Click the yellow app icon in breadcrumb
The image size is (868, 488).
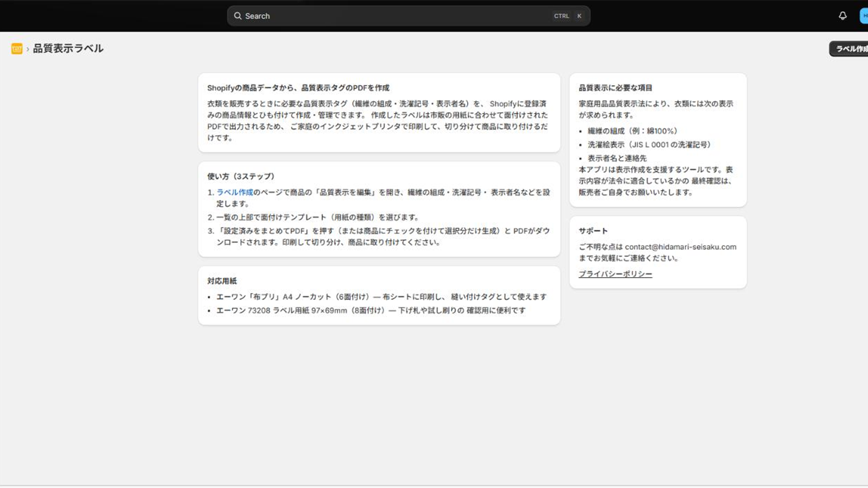(x=17, y=49)
